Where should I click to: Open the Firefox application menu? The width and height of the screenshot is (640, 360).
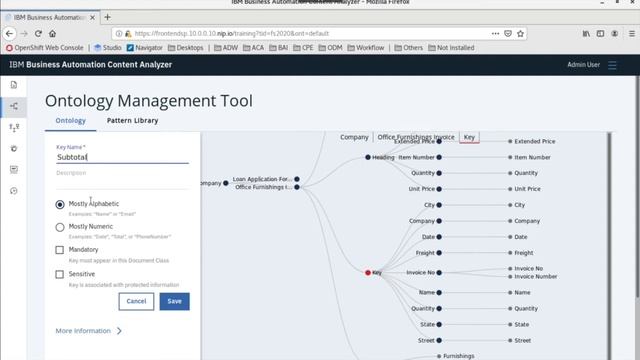click(631, 33)
